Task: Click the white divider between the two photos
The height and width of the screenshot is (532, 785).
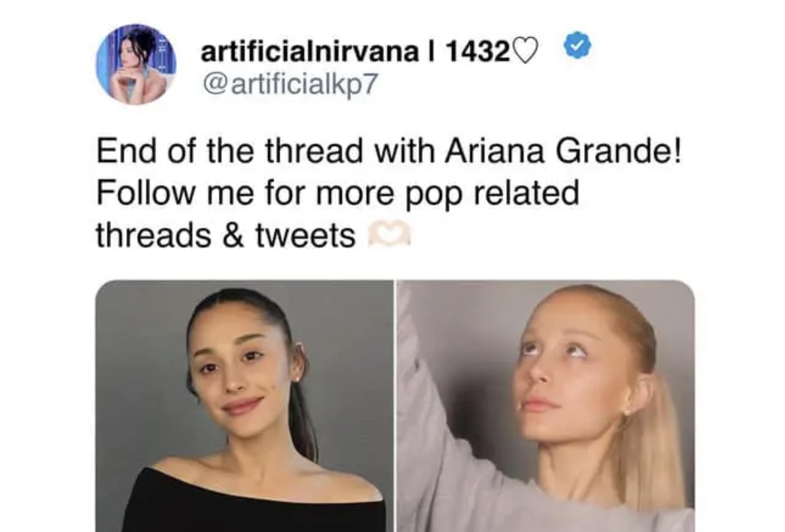Action: click(x=395, y=406)
